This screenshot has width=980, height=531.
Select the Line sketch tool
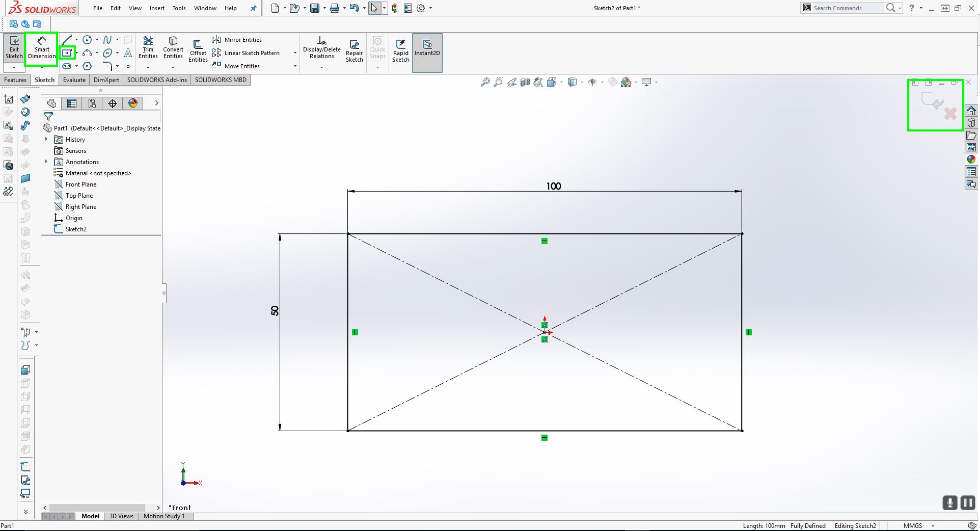[x=67, y=39]
